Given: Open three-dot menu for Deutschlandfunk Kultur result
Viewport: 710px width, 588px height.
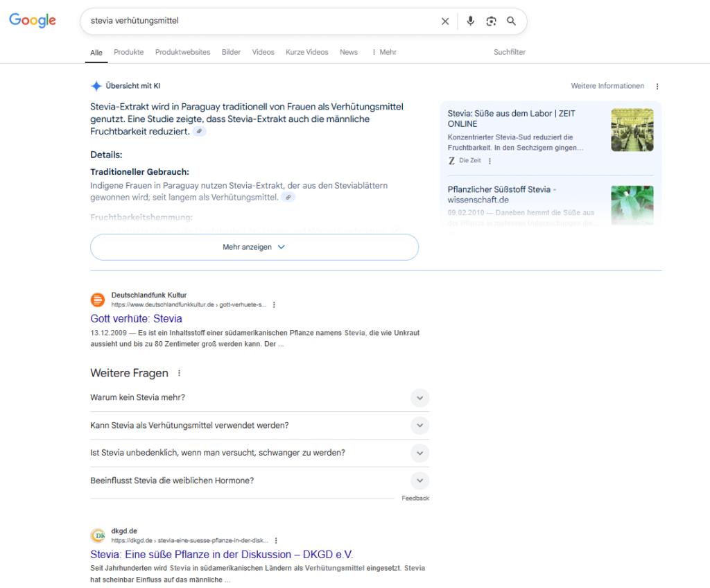Looking at the screenshot, I should [274, 305].
